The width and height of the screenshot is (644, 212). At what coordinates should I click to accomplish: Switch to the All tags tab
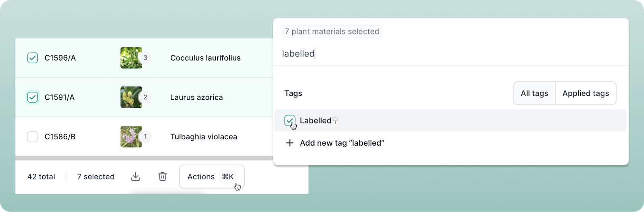pyautogui.click(x=534, y=93)
